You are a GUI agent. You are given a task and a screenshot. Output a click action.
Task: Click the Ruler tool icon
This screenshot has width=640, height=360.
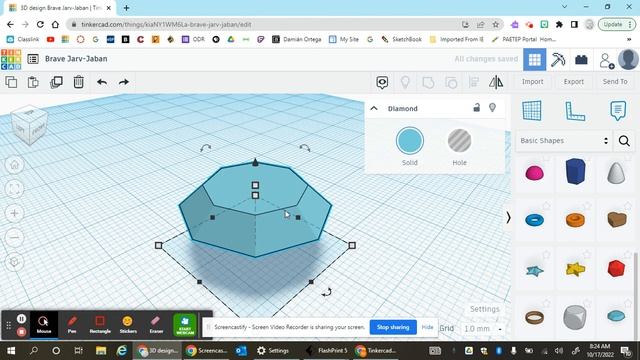pos(575,111)
